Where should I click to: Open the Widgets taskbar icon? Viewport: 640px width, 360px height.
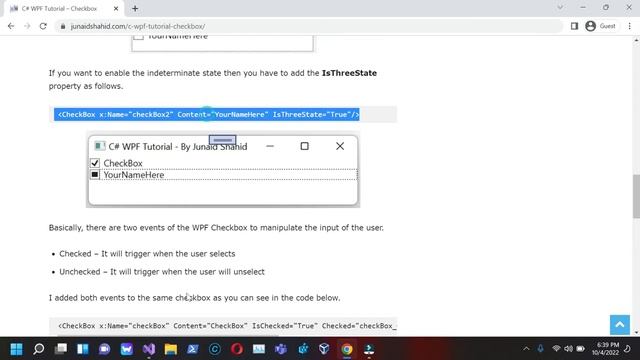83,349
